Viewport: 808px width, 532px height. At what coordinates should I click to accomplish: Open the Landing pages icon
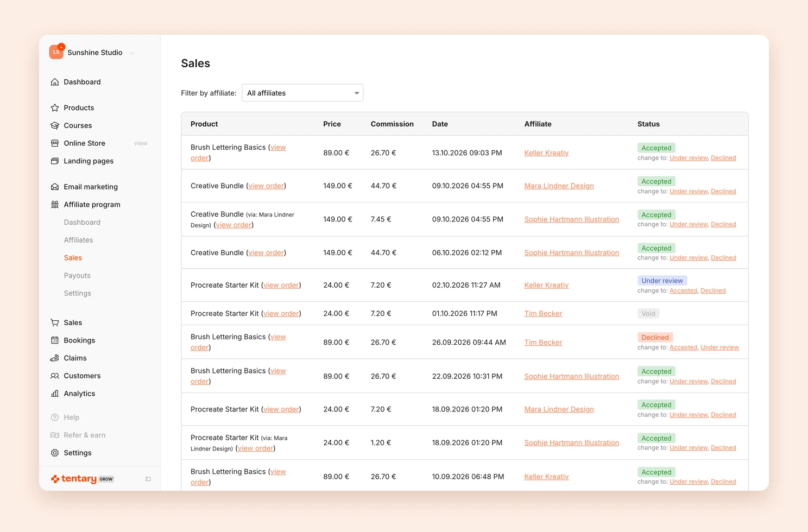(55, 161)
